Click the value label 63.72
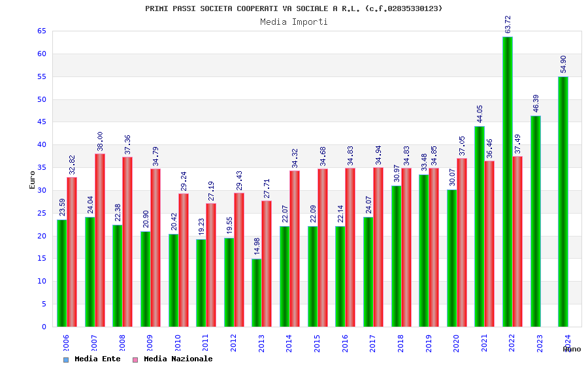Viewport: 588px width, 392px height. [x=508, y=25]
